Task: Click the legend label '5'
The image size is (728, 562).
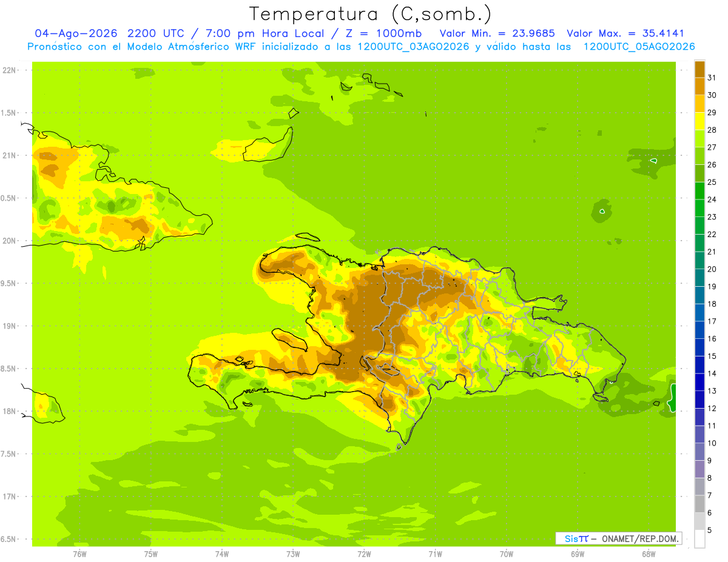Action: 710,530
